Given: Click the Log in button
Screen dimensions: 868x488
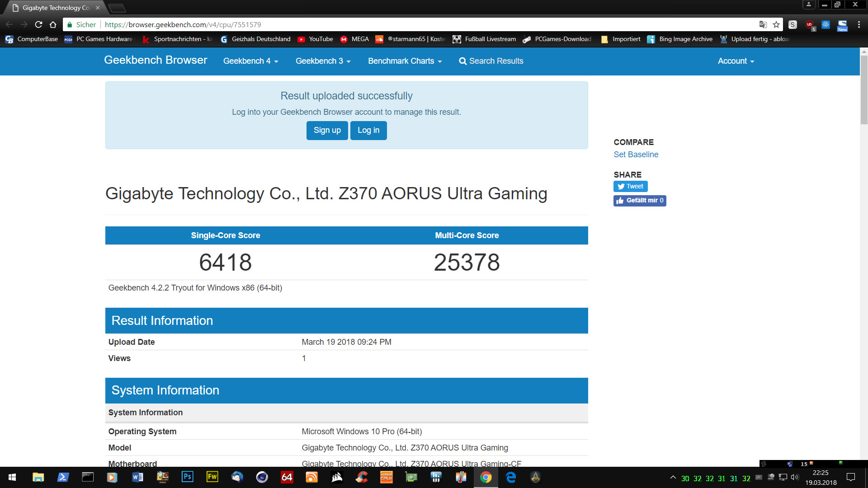Looking at the screenshot, I should (368, 130).
